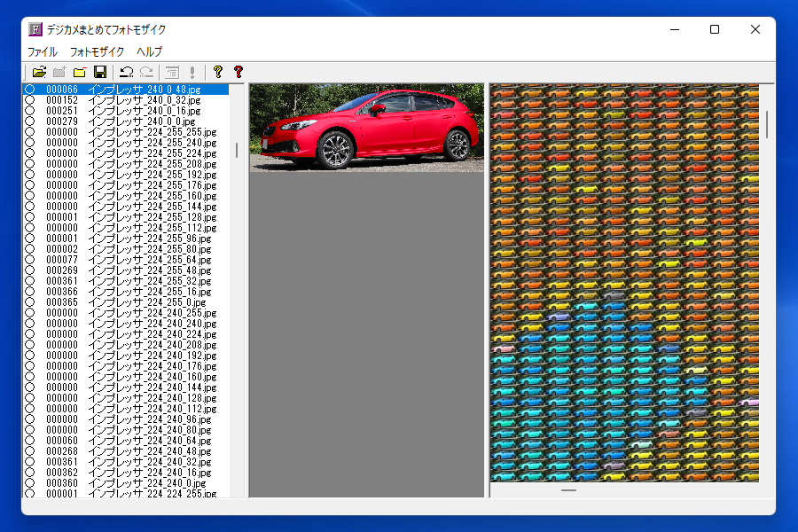The width and height of the screenshot is (798, 532).
Task: Select row インプレッサ_224_255_48.jpg
Action: coord(126,270)
